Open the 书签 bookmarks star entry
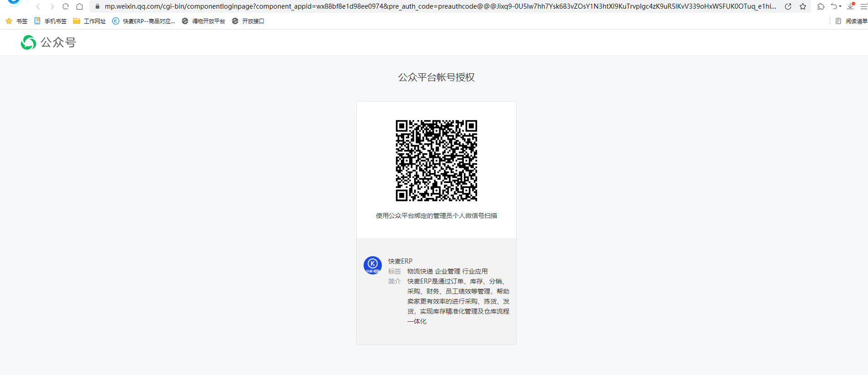Image resolution: width=868 pixels, height=375 pixels. coord(16,21)
